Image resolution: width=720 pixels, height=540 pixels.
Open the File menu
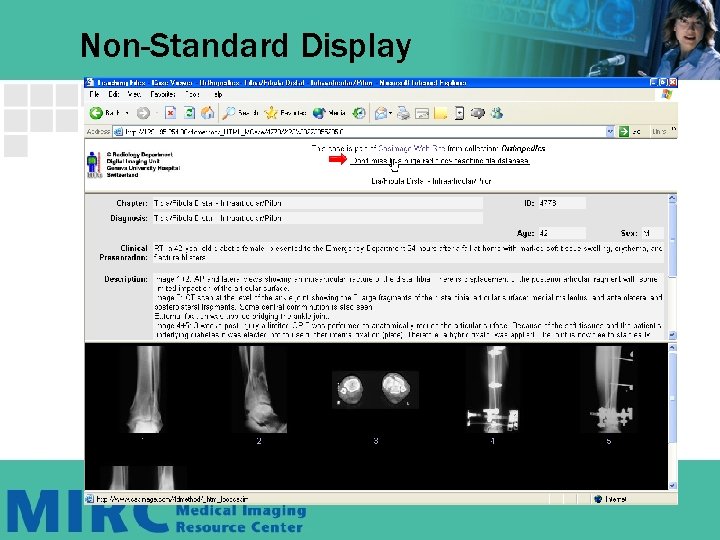tap(95, 94)
